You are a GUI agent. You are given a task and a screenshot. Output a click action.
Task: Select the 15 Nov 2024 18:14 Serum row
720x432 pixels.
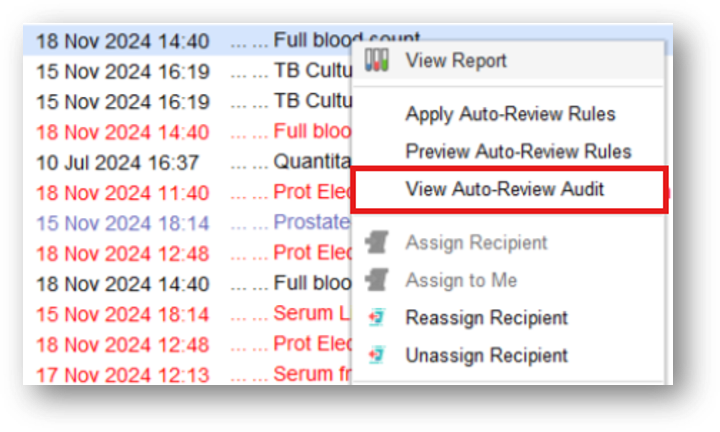click(x=188, y=314)
